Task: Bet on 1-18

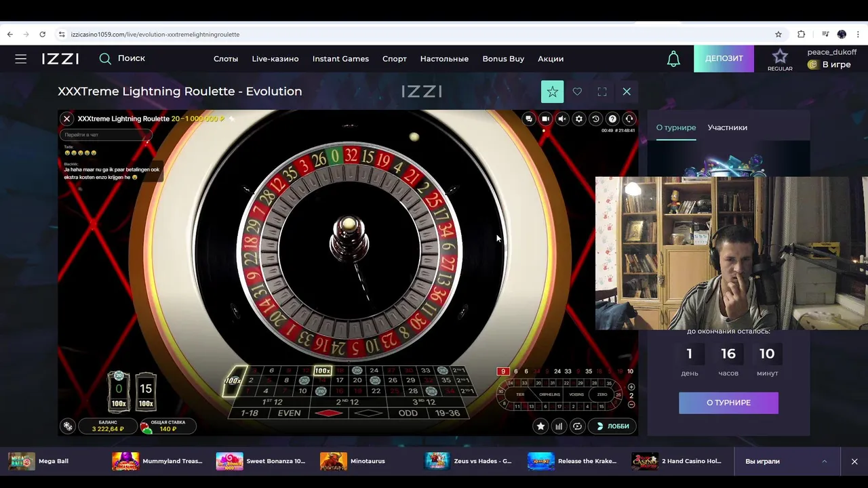Action: [x=250, y=413]
